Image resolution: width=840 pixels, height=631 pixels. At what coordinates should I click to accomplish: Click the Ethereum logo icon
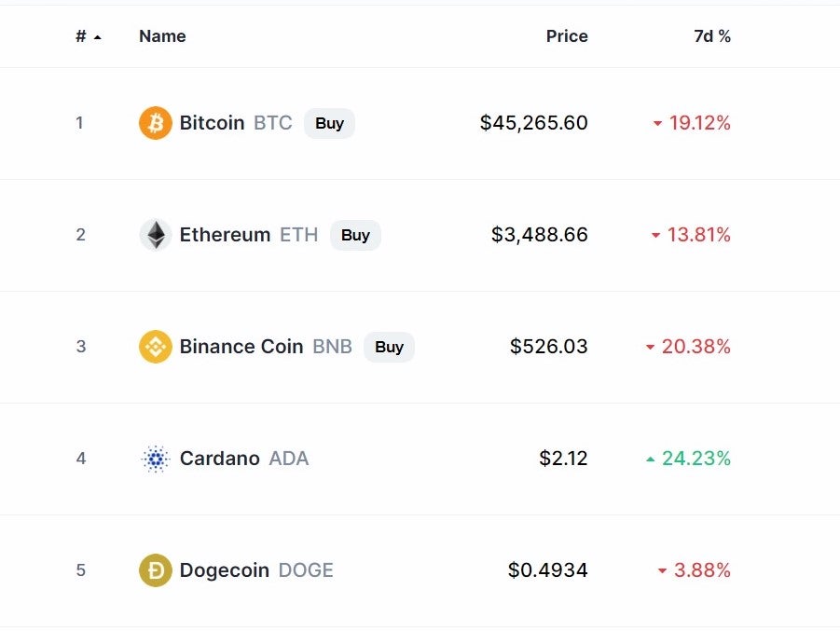pos(156,235)
